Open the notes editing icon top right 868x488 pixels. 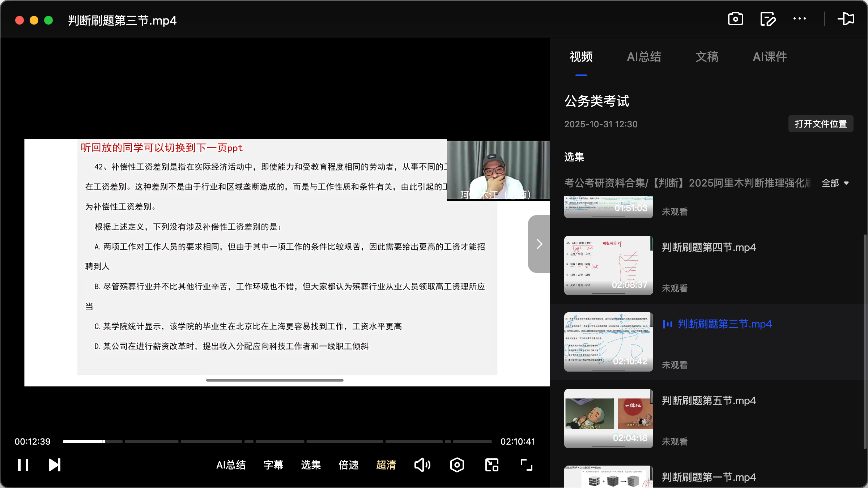pyautogui.click(x=768, y=19)
